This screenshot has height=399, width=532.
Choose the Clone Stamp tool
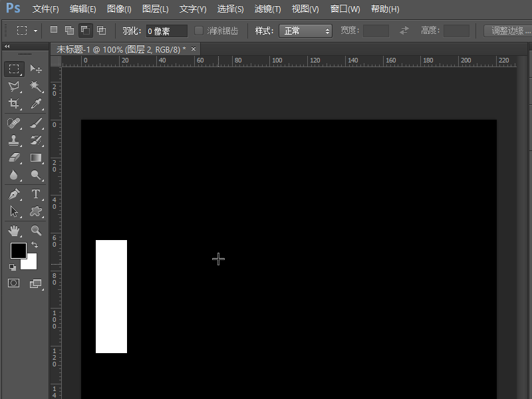tap(14, 140)
